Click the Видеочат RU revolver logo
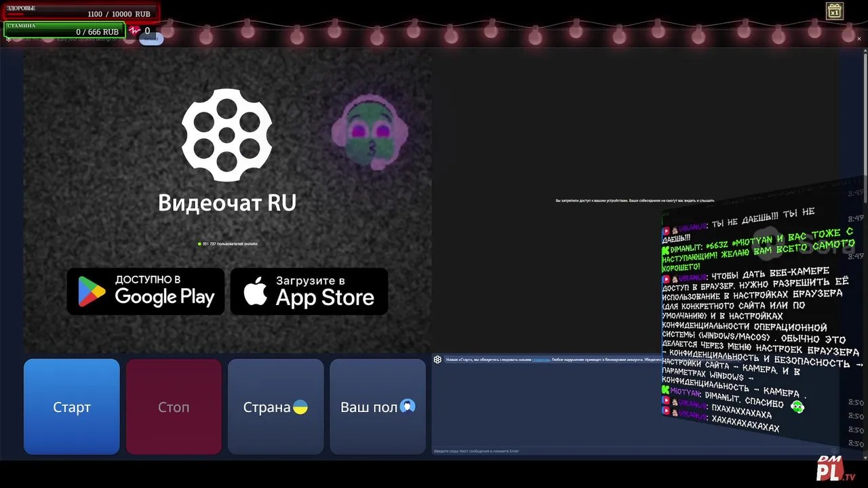 [x=226, y=136]
